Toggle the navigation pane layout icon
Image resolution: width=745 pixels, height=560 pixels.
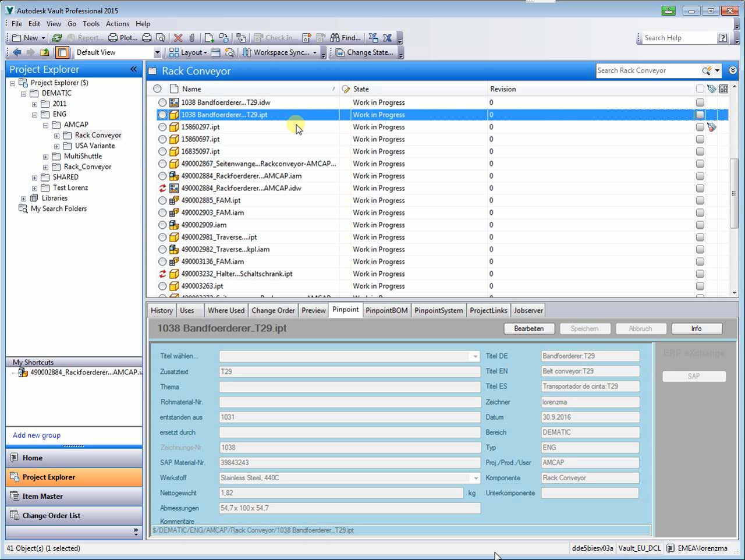tap(62, 52)
